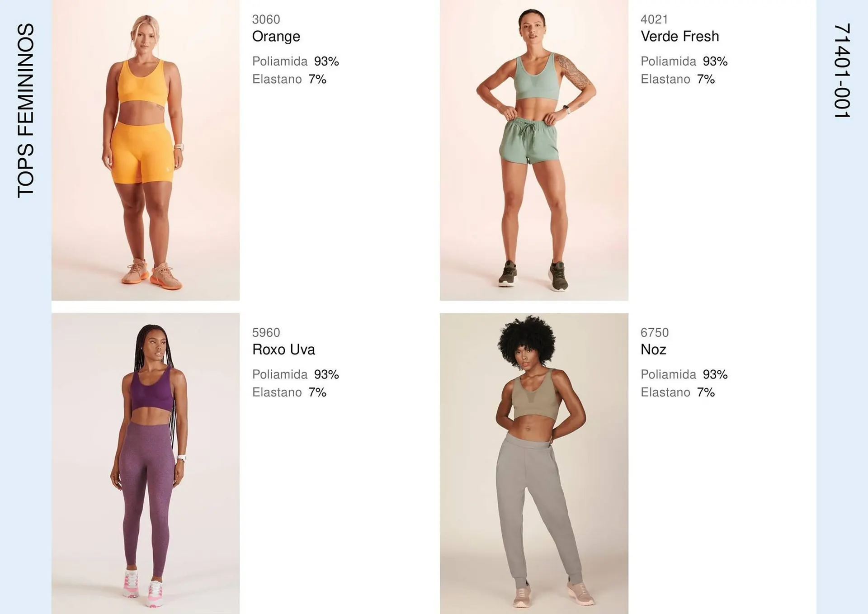Open the Verde Fresh top product photo
This screenshot has height=614, width=868.
tap(534, 150)
